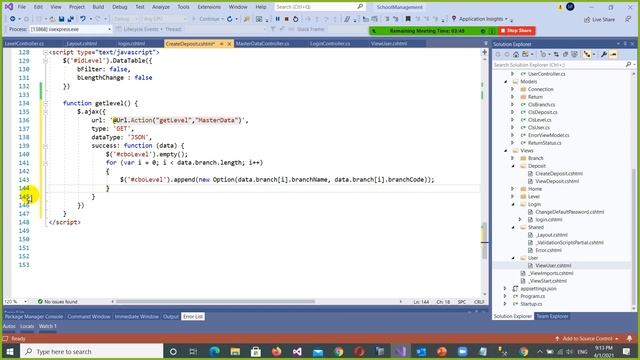This screenshot has height=360, width=640.
Task: Open the Continue button dropdown arrow
Action: 222,19
